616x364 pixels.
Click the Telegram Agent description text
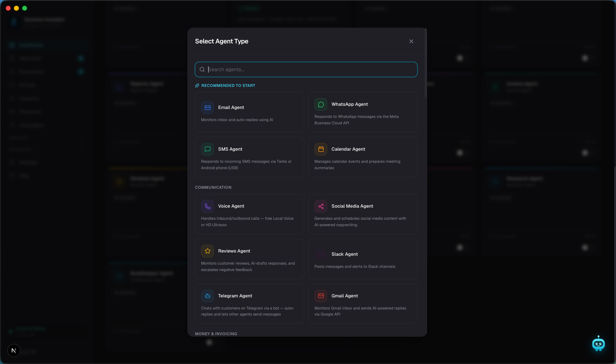coord(248,311)
